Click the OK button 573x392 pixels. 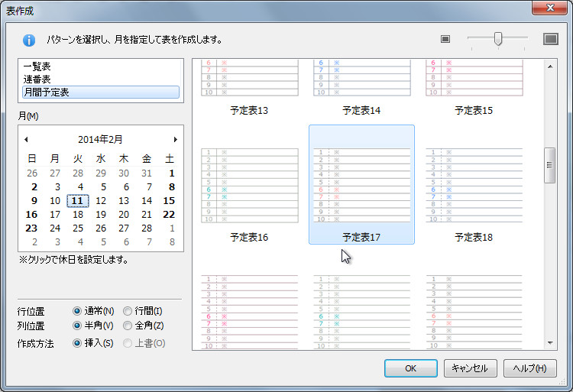(x=411, y=368)
